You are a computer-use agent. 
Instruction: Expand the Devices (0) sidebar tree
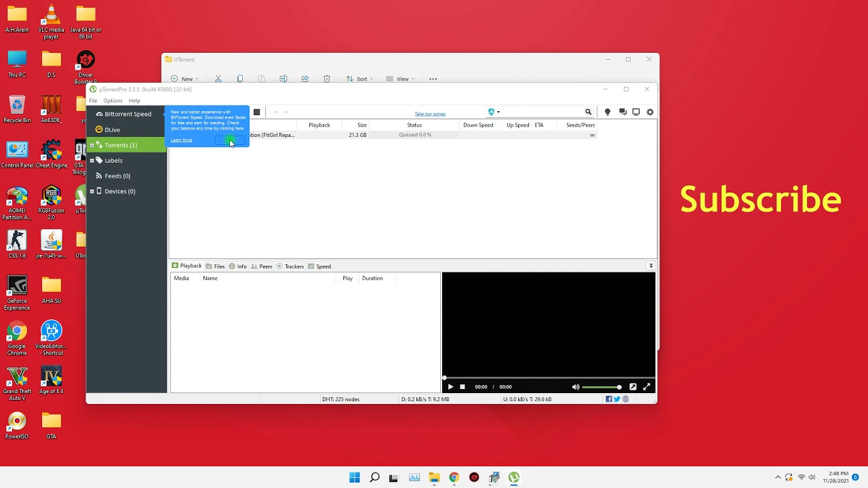tap(92, 191)
